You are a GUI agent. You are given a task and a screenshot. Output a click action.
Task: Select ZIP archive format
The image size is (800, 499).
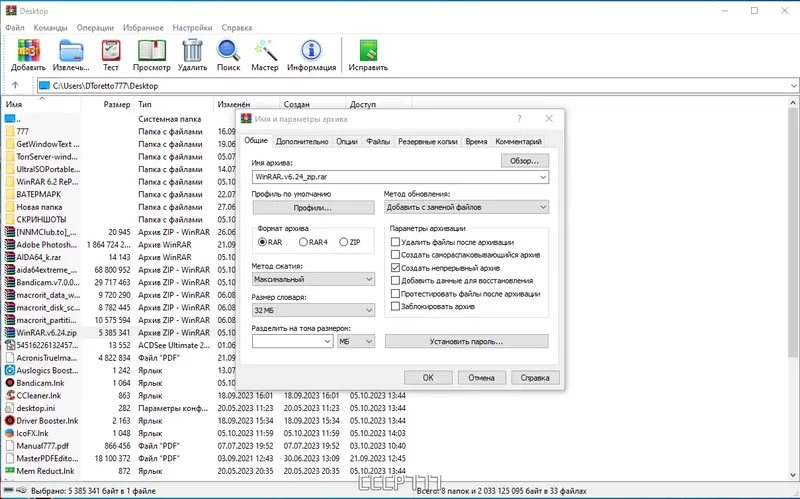pos(343,242)
